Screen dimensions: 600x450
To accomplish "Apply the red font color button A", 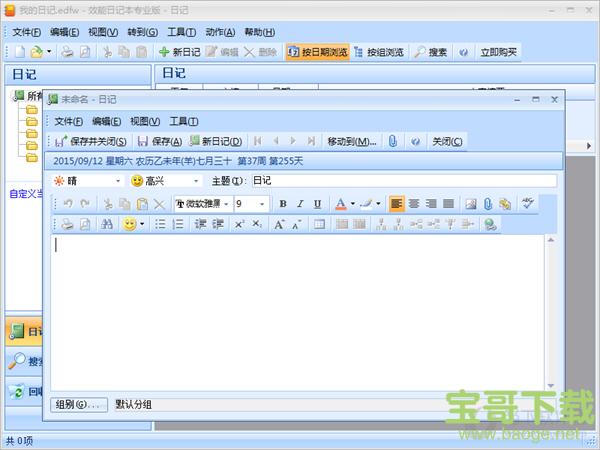I will coord(341,204).
